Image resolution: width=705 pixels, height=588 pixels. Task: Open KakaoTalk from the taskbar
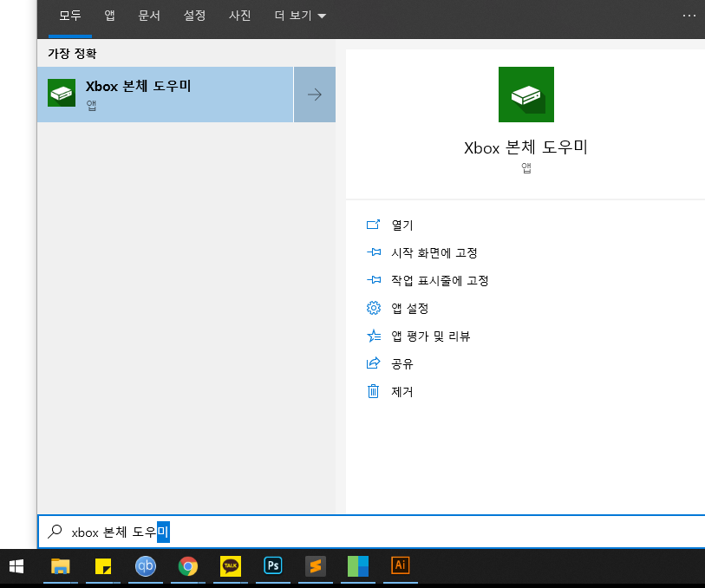230,566
